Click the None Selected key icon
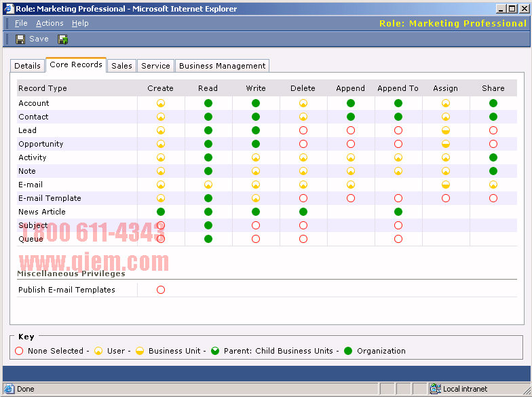The image size is (532, 397). click(19, 351)
